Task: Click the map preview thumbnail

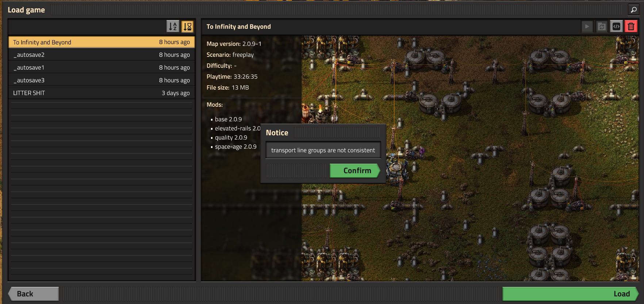Action: (x=470, y=158)
